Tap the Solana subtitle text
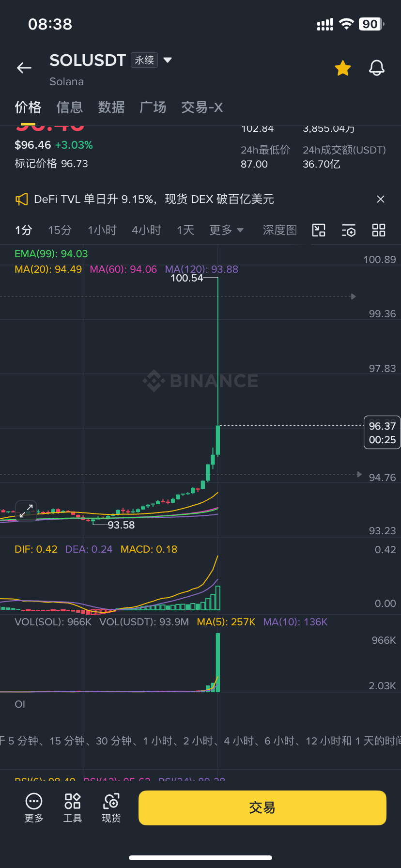The width and height of the screenshot is (401, 868). pos(67,82)
